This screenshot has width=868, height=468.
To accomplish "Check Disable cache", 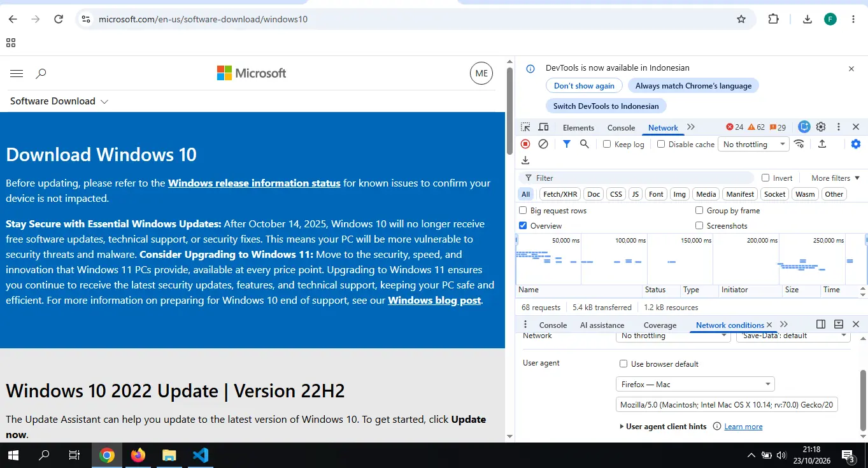I will (x=661, y=145).
